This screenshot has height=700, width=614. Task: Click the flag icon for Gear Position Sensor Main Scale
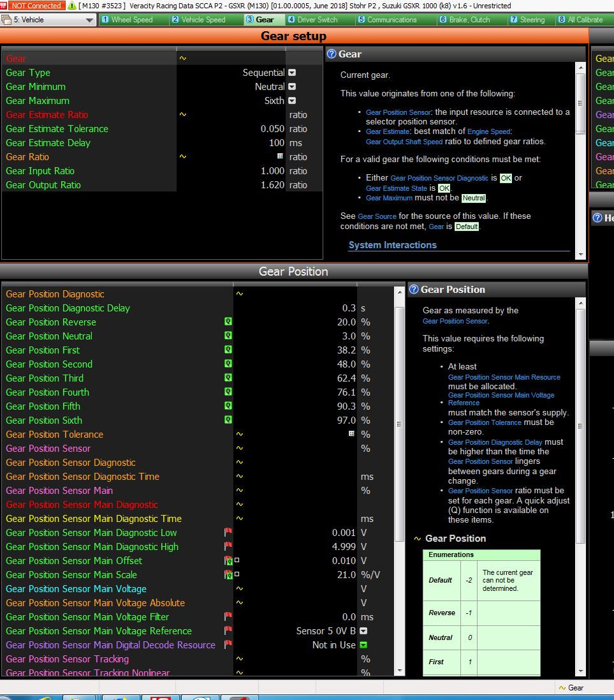[228, 574]
